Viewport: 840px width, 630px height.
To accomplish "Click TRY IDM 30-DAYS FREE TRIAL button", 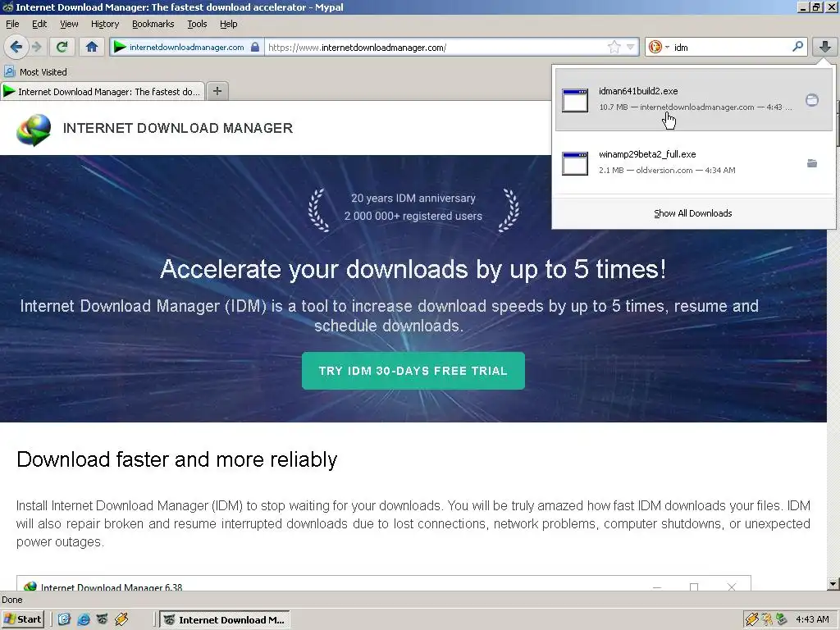I will pyautogui.click(x=413, y=371).
